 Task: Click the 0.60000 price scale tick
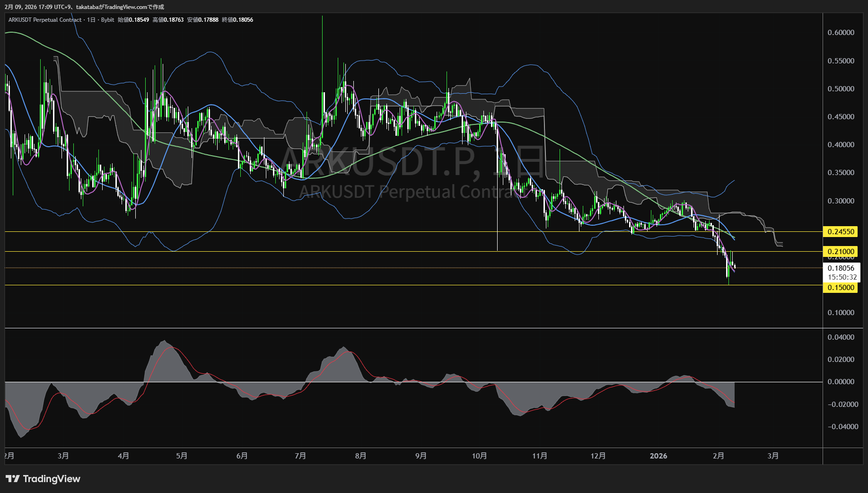841,33
